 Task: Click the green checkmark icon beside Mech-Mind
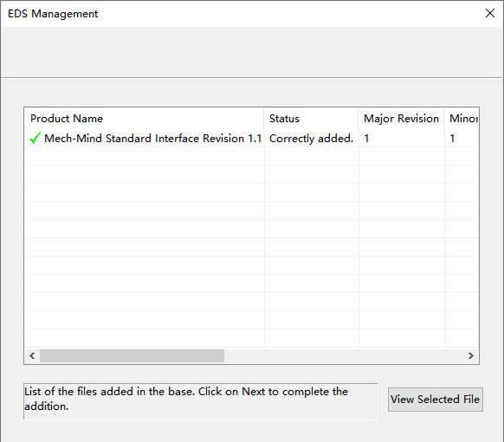(35, 139)
